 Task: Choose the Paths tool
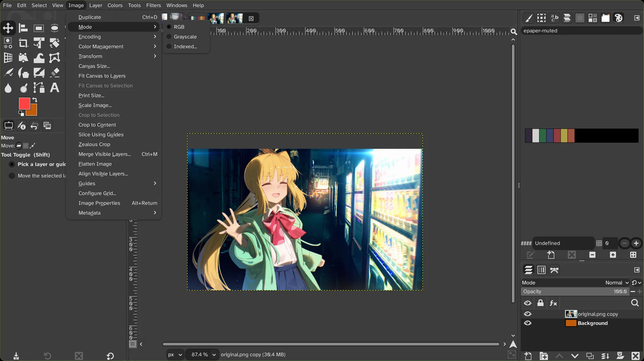39,88
